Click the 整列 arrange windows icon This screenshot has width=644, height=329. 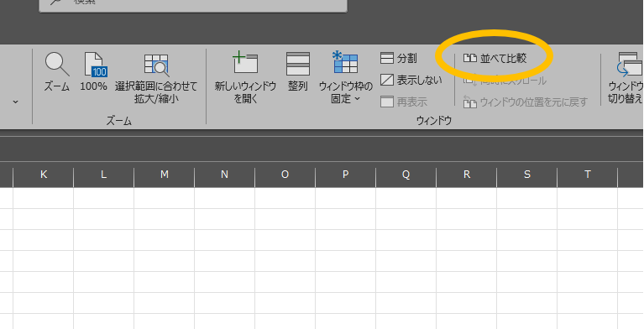(x=298, y=72)
